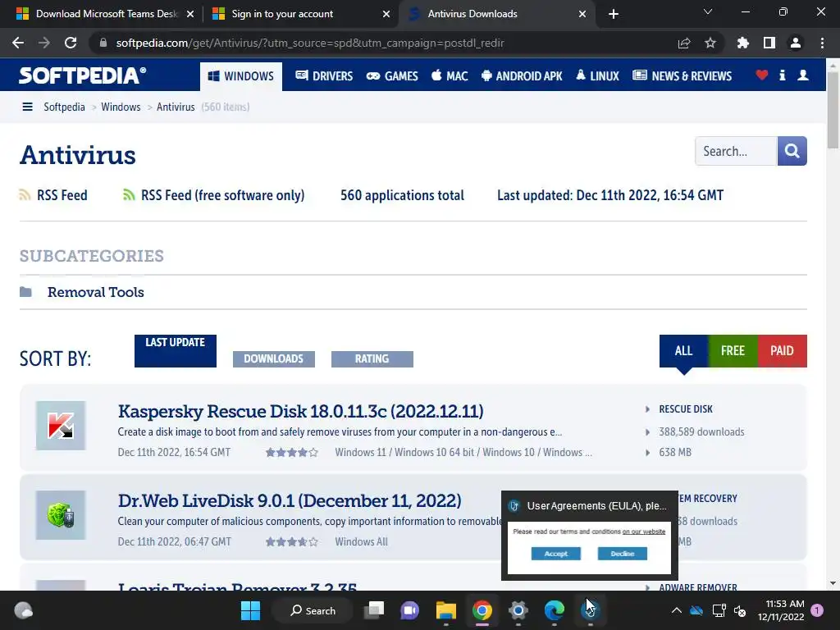Show hidden system tray icons
This screenshot has width=840, height=630.
(676, 610)
